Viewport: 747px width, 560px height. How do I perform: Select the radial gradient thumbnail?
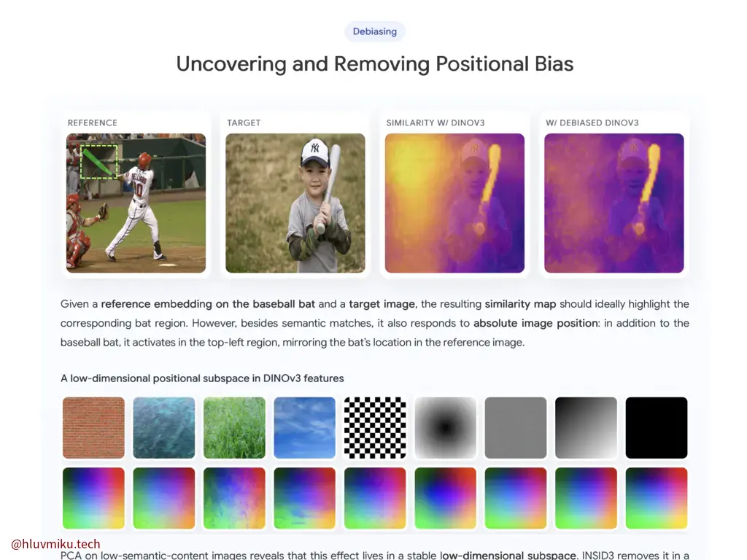tap(446, 427)
